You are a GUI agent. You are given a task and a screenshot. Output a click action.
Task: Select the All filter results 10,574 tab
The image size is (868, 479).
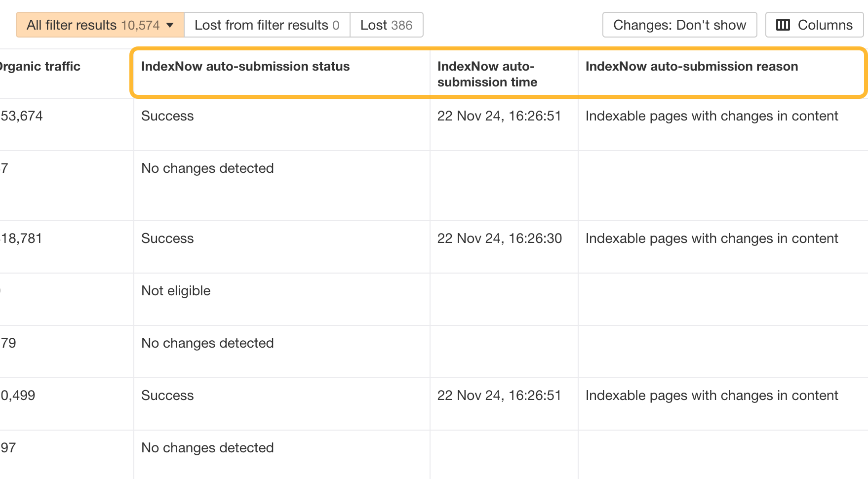click(93, 25)
